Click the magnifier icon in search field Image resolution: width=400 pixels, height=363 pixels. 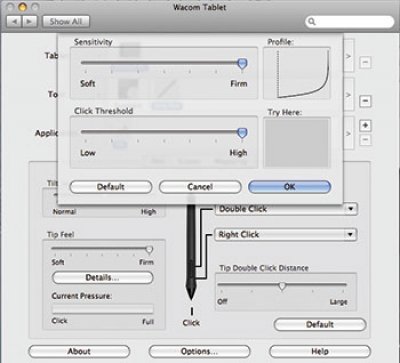[312, 22]
